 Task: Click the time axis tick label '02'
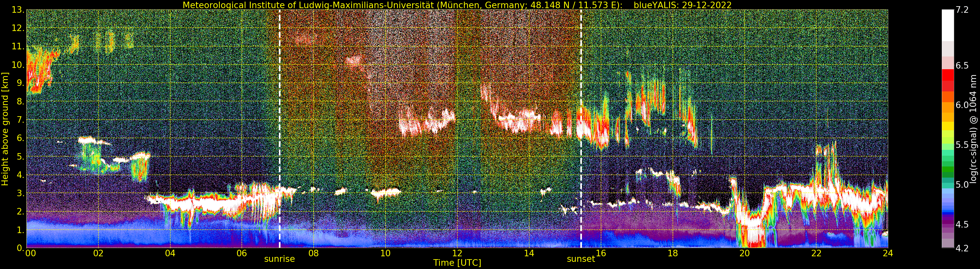coord(98,253)
